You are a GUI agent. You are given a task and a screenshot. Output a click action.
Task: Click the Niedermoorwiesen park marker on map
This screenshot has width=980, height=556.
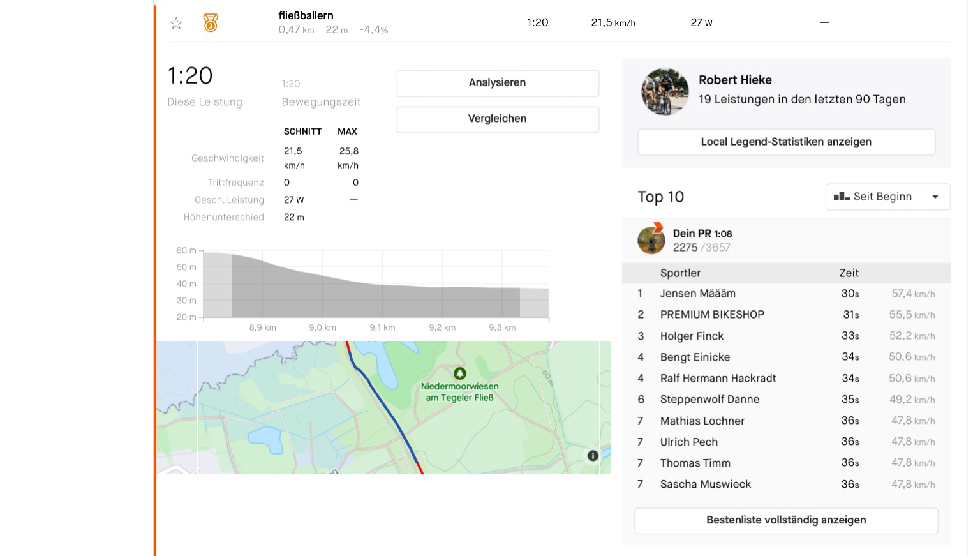click(459, 373)
